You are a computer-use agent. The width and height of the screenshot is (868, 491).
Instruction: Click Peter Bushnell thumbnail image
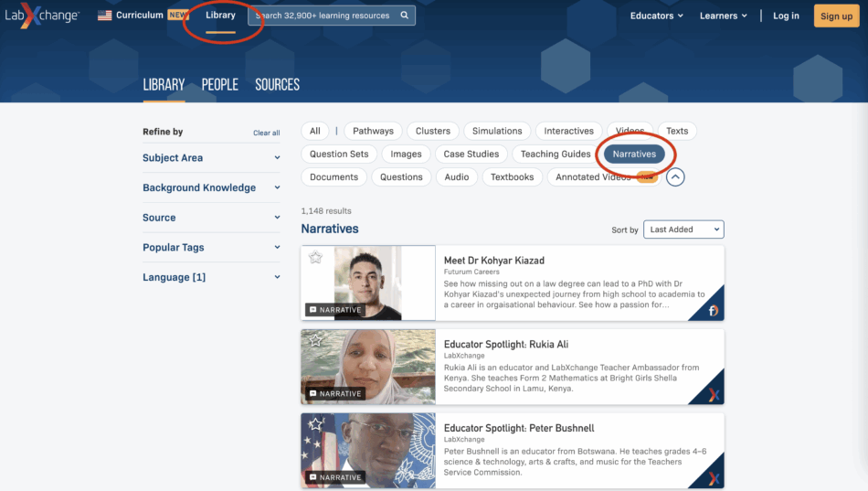pyautogui.click(x=368, y=451)
